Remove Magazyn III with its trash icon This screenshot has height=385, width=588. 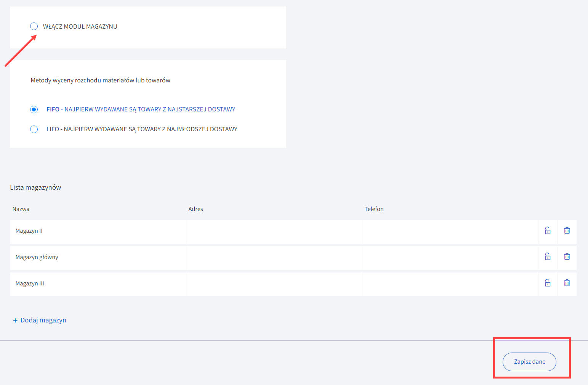click(567, 283)
